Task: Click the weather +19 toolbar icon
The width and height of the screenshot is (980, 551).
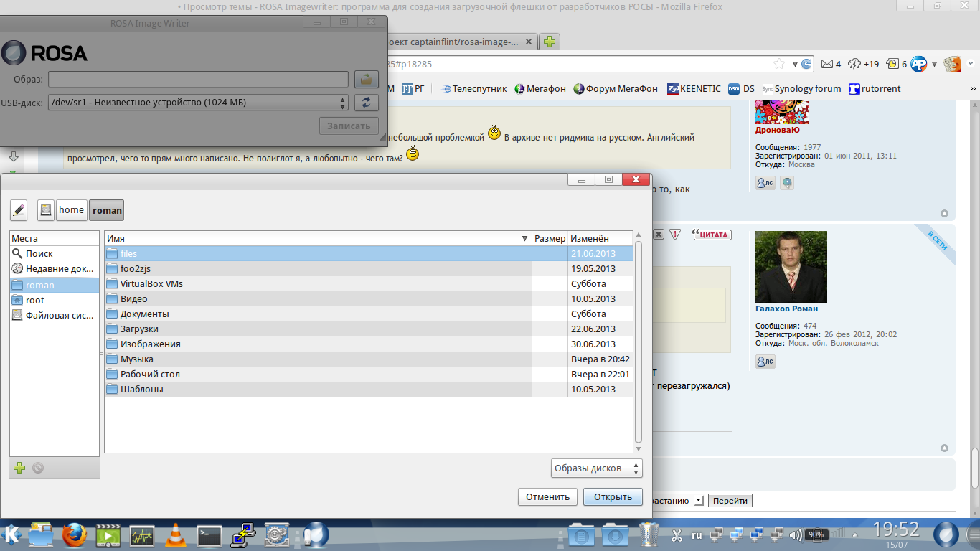Action: 863,64
